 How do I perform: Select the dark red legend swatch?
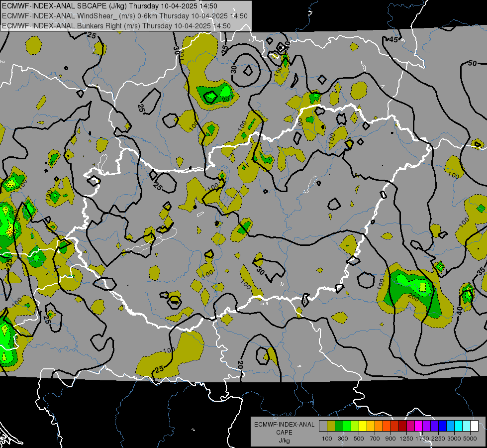(403, 426)
